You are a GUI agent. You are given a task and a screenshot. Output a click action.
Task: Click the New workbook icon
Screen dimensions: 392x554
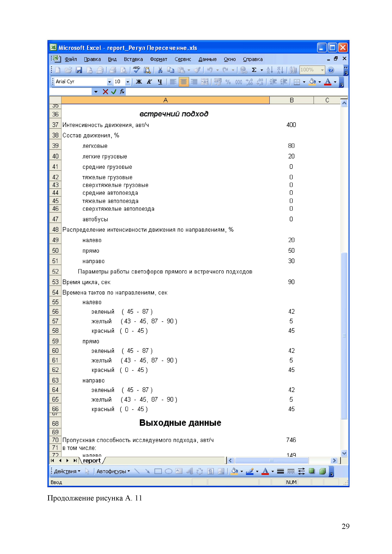pos(58,70)
